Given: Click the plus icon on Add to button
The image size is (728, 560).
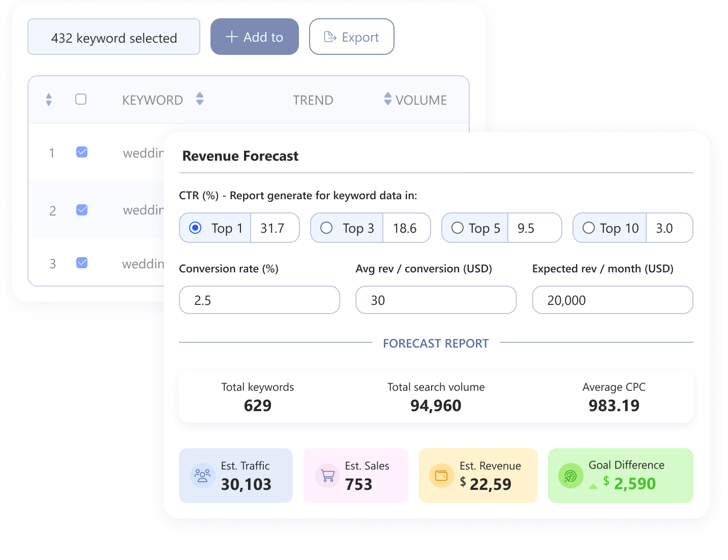Looking at the screenshot, I should coord(232,37).
